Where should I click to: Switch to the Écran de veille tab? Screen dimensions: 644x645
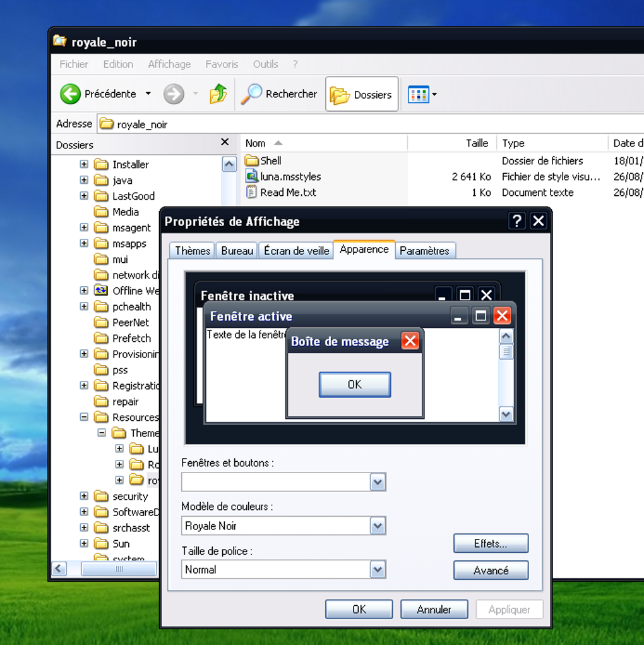pos(296,251)
